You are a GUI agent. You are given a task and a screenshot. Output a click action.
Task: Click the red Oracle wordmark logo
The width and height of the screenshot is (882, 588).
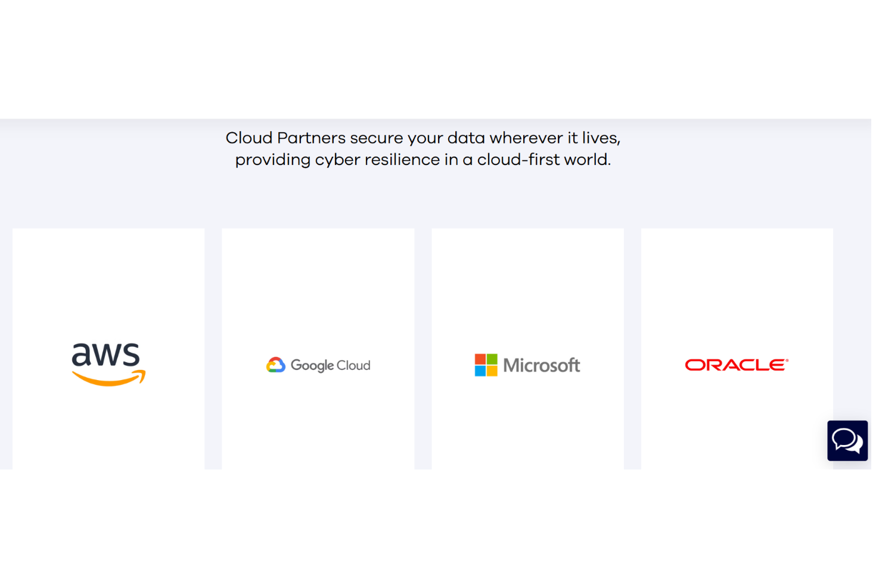point(735,365)
